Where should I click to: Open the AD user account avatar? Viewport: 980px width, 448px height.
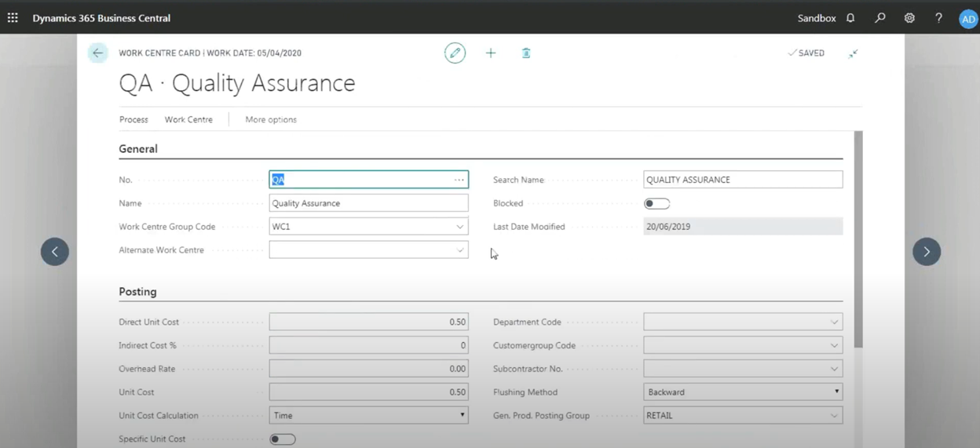point(968,19)
